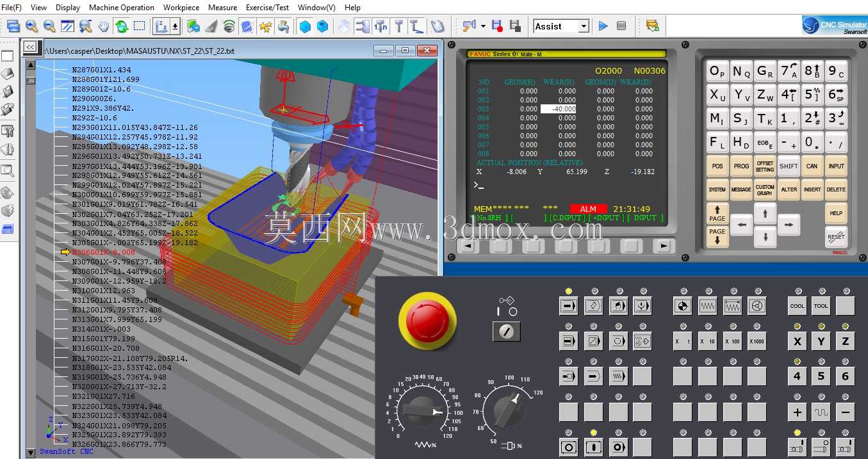Image resolution: width=868 pixels, height=459 pixels.
Task: Open the Measure menu
Action: click(x=222, y=8)
